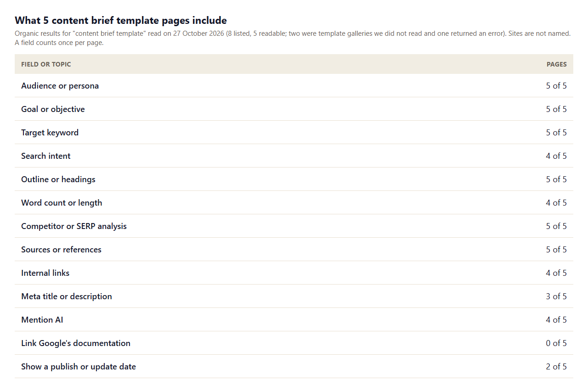The width and height of the screenshot is (588, 391).
Task: Click the "4 of 5" value for Internal links
Action: coord(556,273)
